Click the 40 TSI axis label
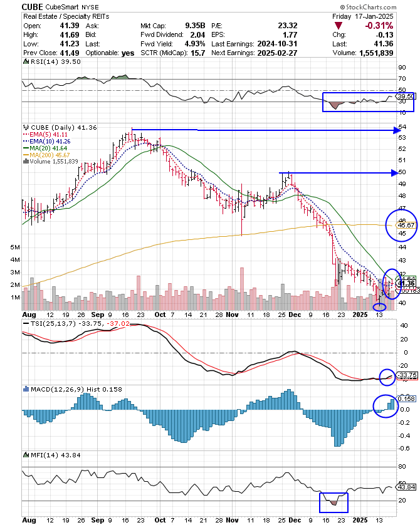420x525 pixels. coord(404,325)
